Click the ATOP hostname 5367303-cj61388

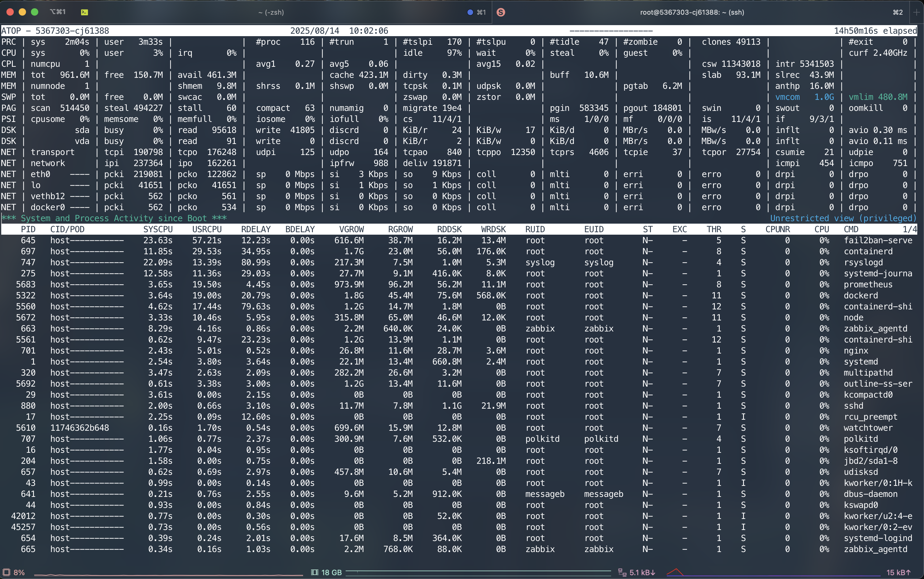pyautogui.click(x=72, y=31)
